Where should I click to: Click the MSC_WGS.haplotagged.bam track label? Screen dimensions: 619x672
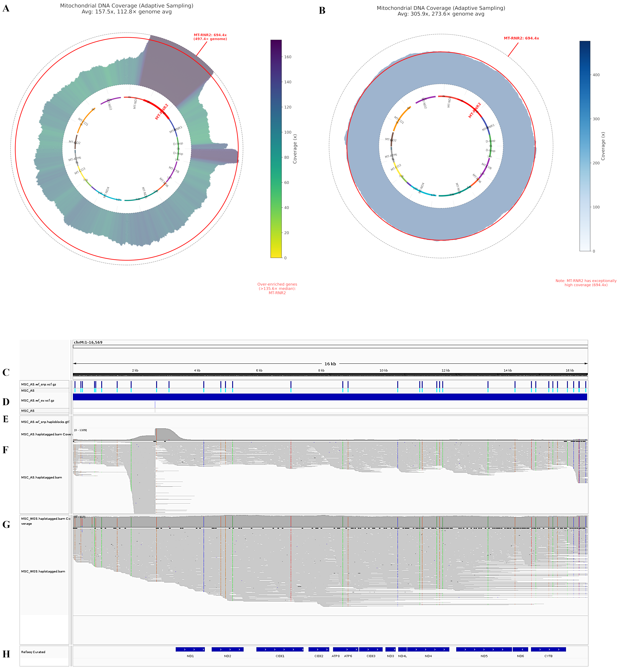click(43, 571)
